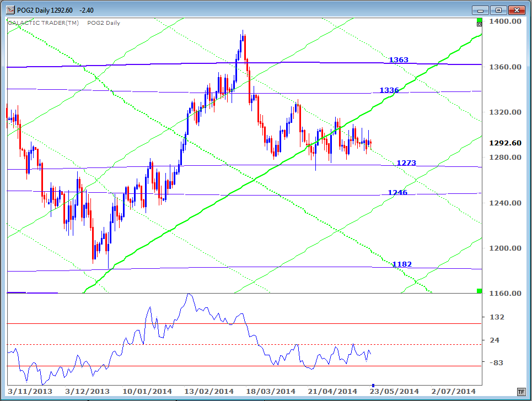This screenshot has height=401, width=532.
Task: Click the small square marker at top right of chart
Action: (479, 24)
